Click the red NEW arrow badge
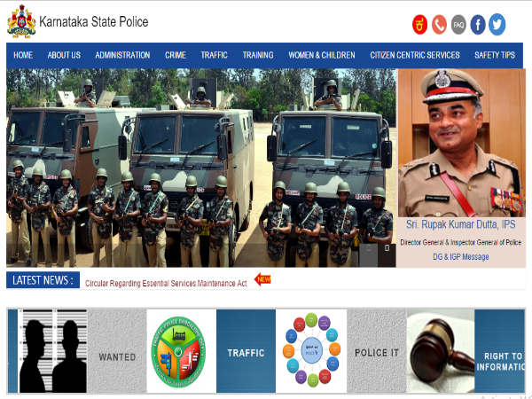The image size is (532, 399). 262,279
